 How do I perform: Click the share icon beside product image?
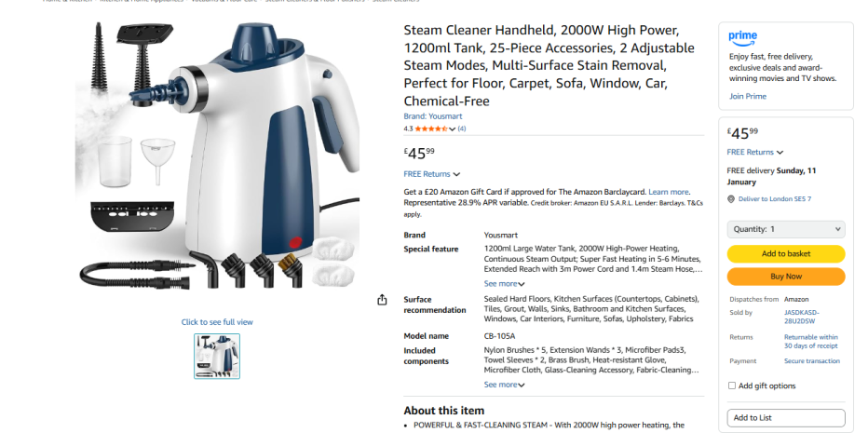tap(382, 300)
